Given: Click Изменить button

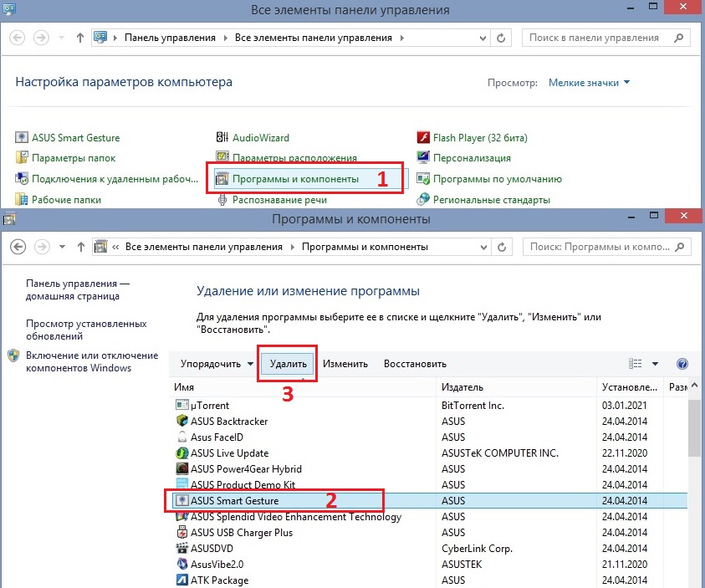Looking at the screenshot, I should point(345,364).
